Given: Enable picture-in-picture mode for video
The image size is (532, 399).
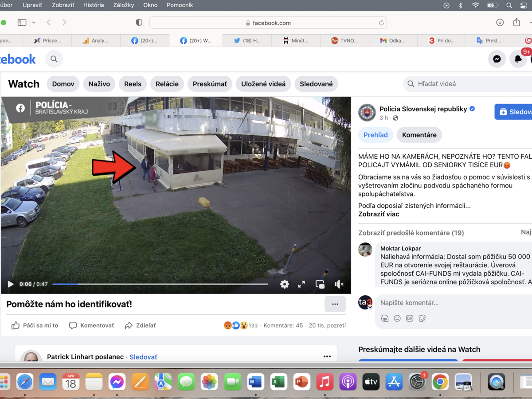Looking at the screenshot, I should 320,284.
